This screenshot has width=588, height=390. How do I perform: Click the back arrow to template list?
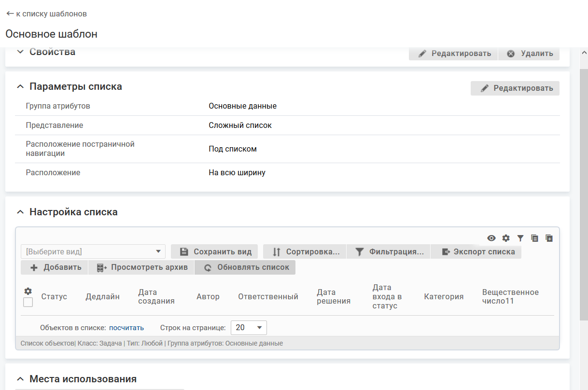[x=10, y=14]
